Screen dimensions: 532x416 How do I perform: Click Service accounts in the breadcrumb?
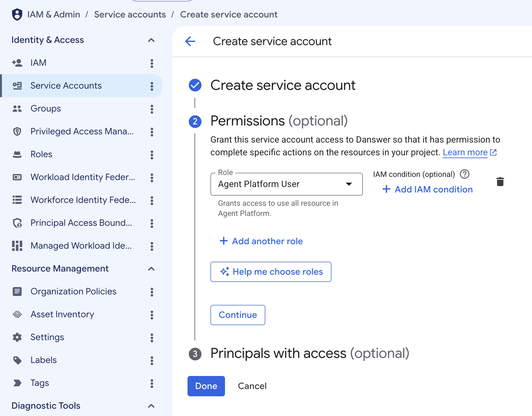click(130, 15)
